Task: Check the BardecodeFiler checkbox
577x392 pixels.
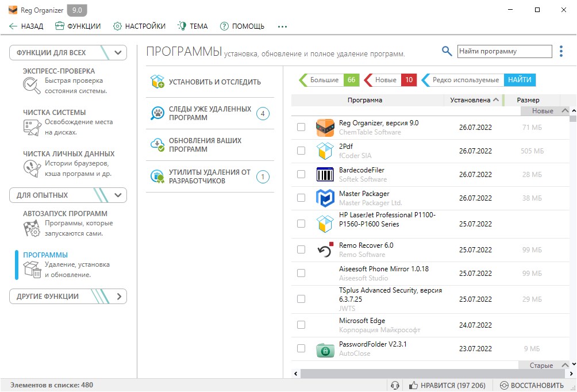Action: pyautogui.click(x=301, y=174)
